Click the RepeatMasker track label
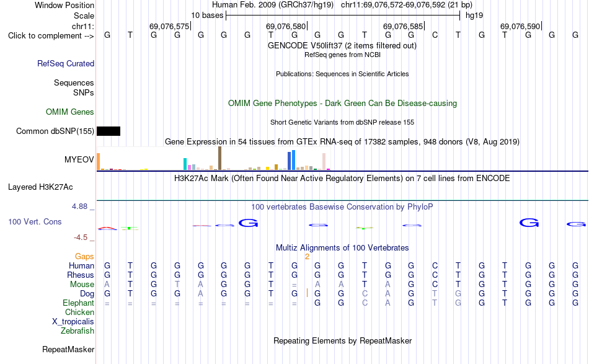Viewport: 589px width, 364px height. point(68,349)
